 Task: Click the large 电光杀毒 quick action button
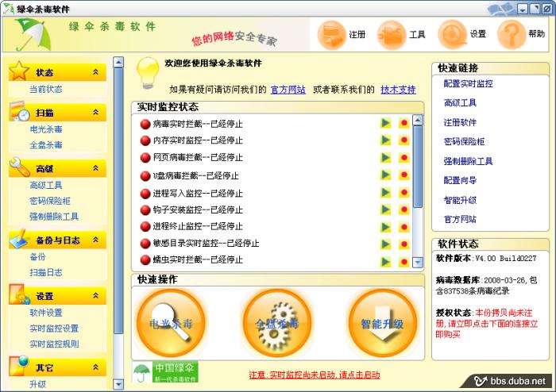tap(171, 323)
